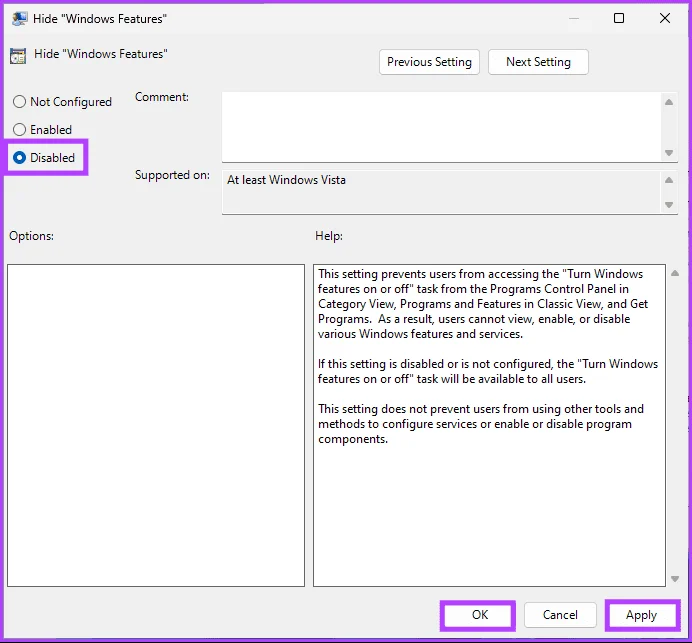
Task: Go to Next Setting
Action: click(538, 62)
